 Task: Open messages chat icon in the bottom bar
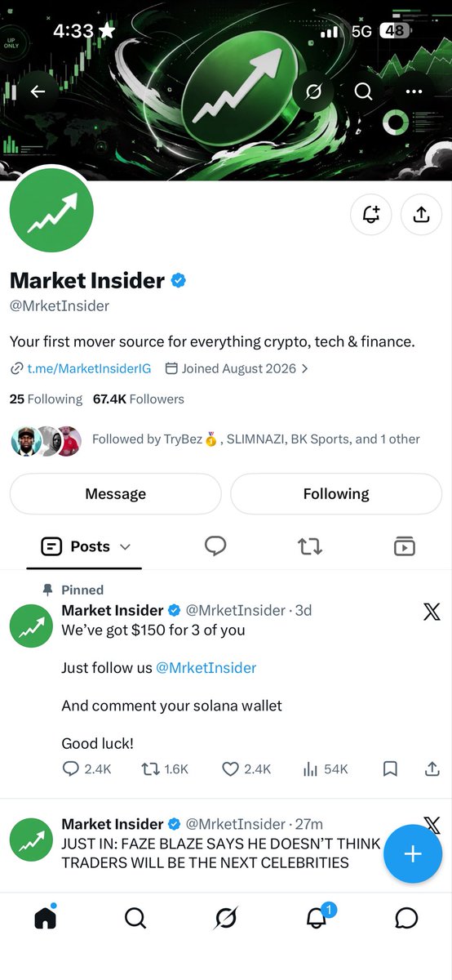pyautogui.click(x=406, y=918)
